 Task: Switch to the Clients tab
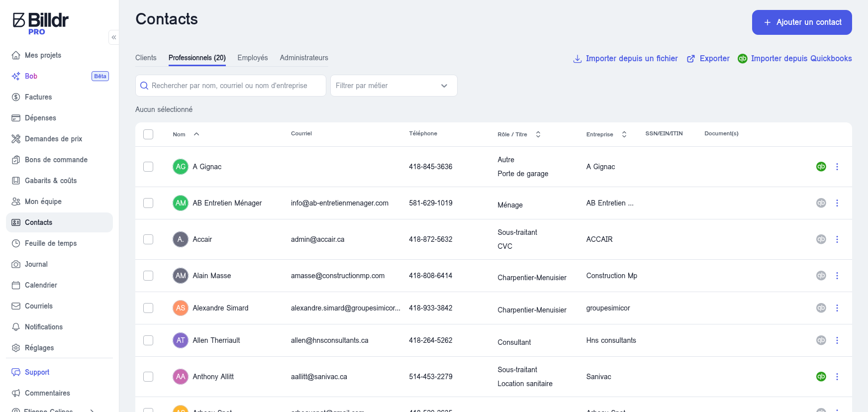coord(146,58)
